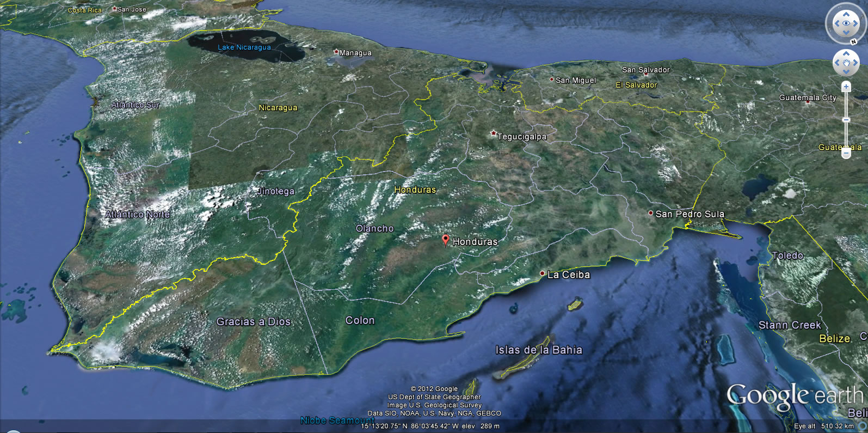Pan left with the hand joystick's left arrow
Screen dimensions: 868x433
click(838, 63)
